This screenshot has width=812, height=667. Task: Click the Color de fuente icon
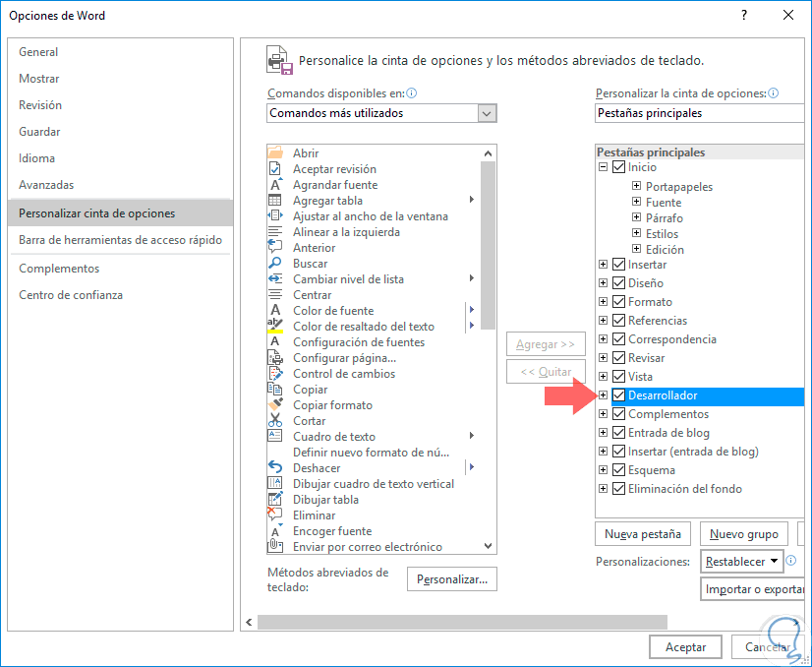click(275, 311)
